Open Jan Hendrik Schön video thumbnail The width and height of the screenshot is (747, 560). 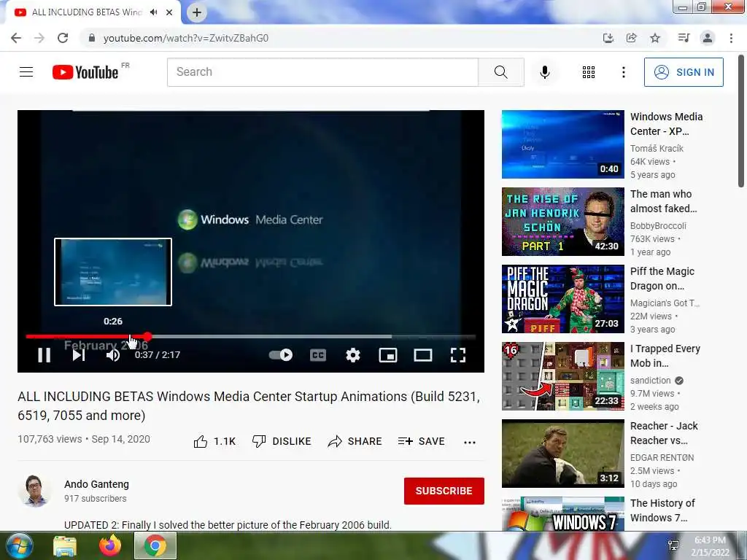[562, 222]
